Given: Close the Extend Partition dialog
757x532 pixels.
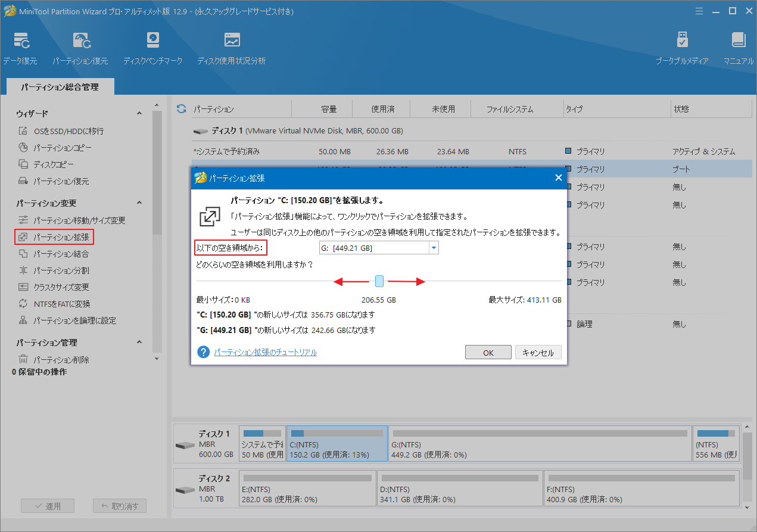Looking at the screenshot, I should point(558,178).
